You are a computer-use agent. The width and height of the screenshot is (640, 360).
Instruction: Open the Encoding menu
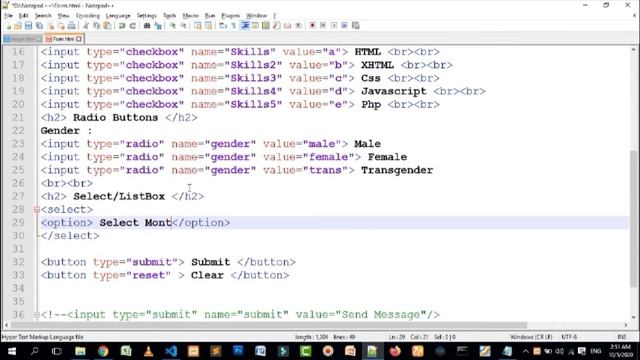click(x=88, y=16)
